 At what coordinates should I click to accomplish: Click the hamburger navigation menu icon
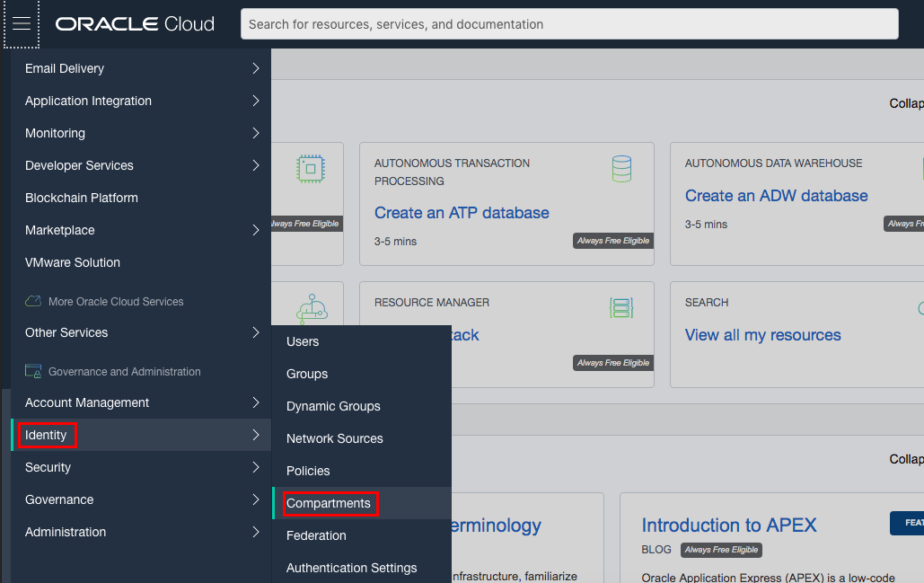[22, 23]
